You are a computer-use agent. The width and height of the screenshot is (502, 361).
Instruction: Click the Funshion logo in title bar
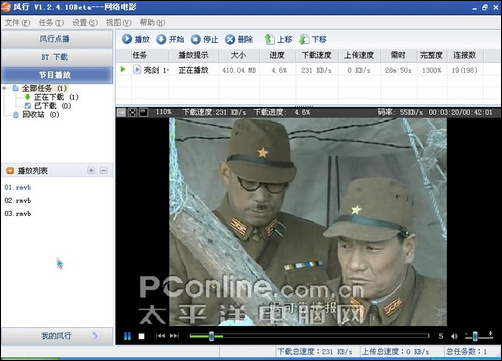[x=6, y=7]
